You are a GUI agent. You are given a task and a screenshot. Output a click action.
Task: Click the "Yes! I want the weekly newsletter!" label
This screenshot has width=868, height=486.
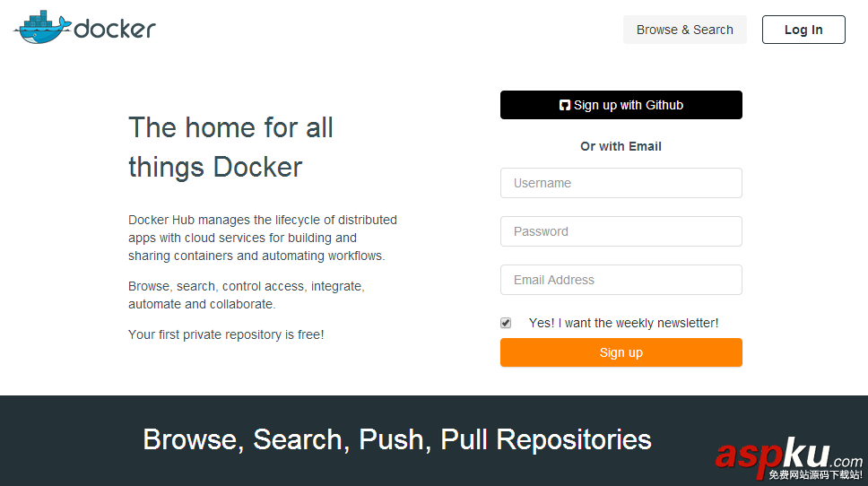click(x=623, y=323)
